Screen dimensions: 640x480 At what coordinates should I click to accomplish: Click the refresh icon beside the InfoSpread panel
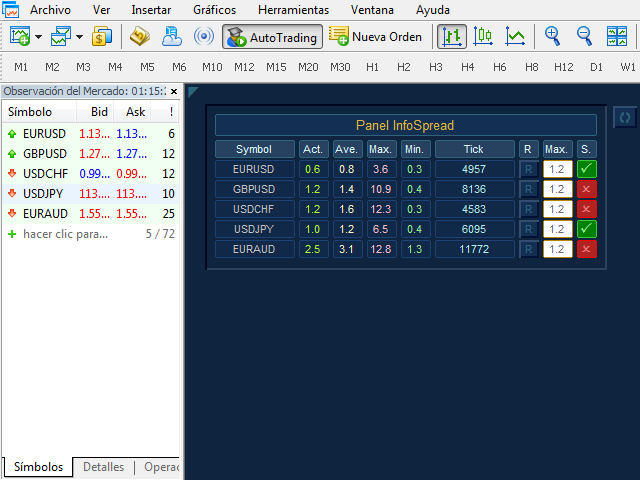tap(625, 117)
